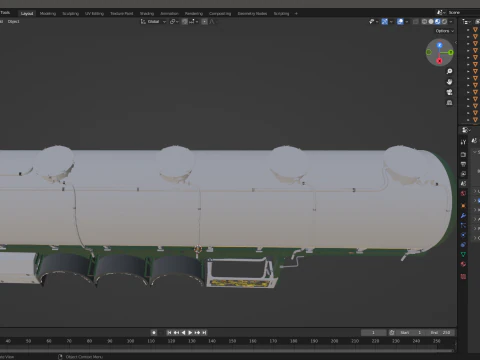
Task: Select wireframe viewport shading
Action: (x=424, y=22)
